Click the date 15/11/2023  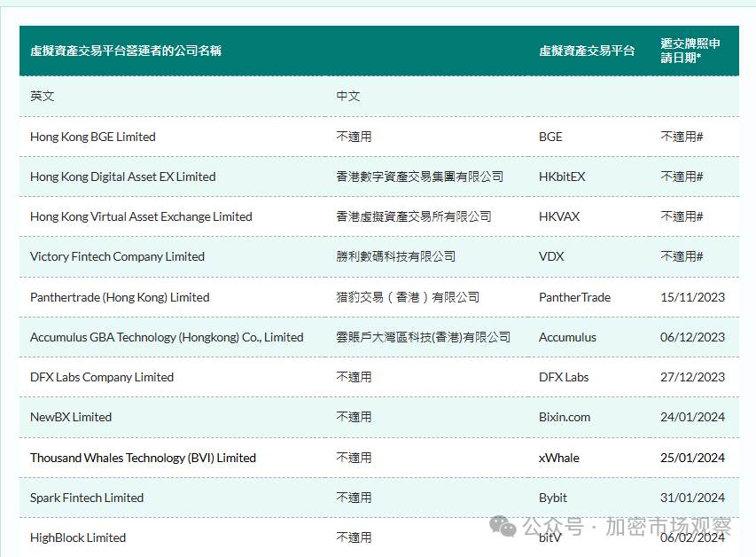tap(692, 297)
